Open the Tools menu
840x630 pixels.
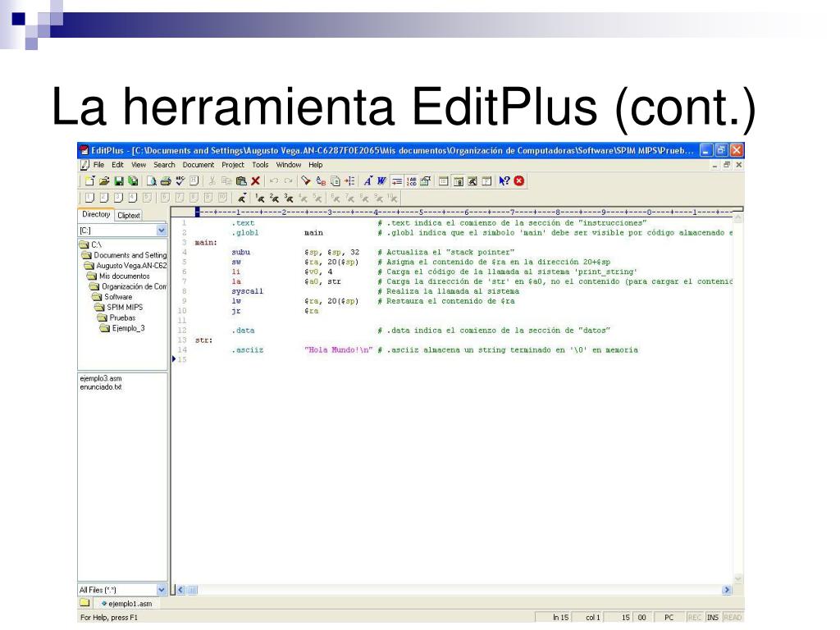(x=260, y=165)
